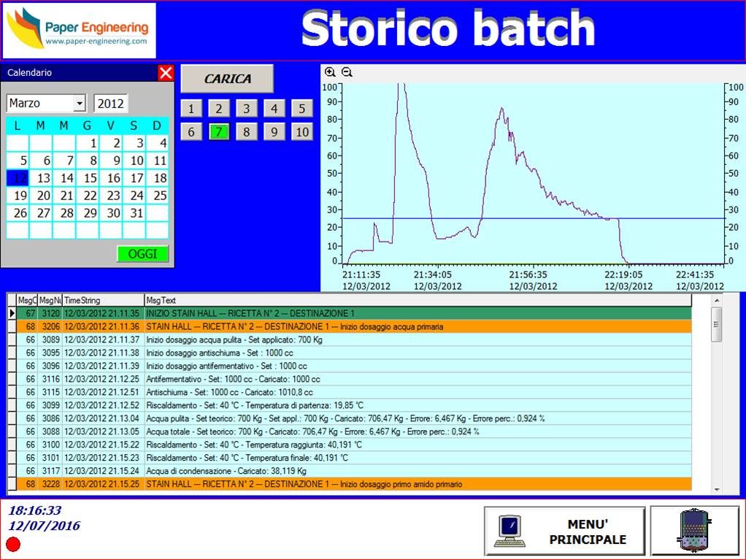746x560 pixels.
Task: Click the TimeString column header
Action: tap(102, 300)
